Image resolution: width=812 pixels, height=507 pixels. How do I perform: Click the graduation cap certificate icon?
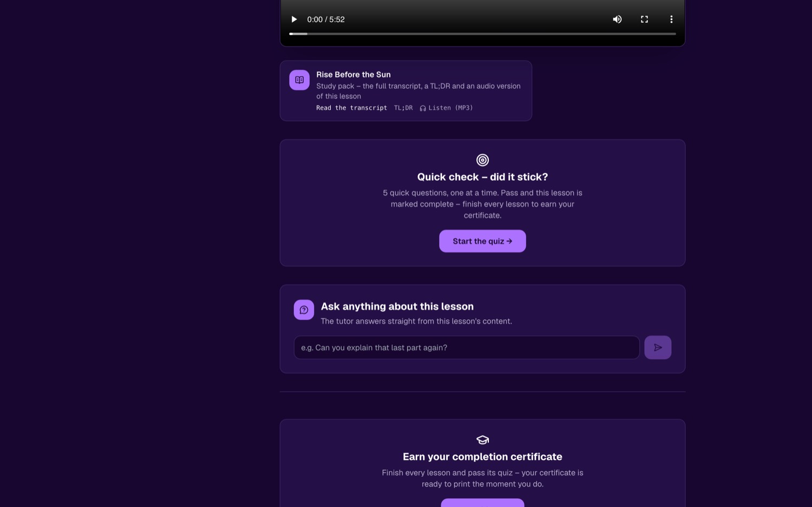pos(482,440)
